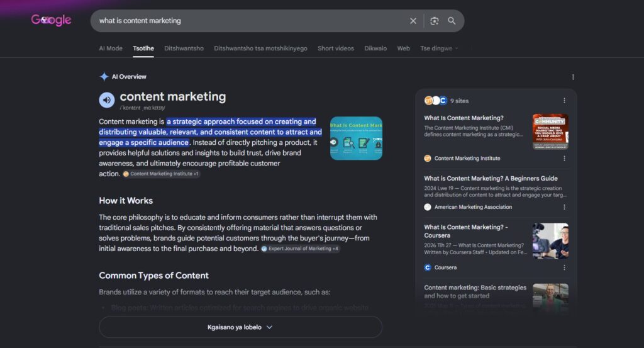This screenshot has width=644, height=348.
Task: Click the highlighted strategic approach definition text
Action: pyautogui.click(x=210, y=132)
